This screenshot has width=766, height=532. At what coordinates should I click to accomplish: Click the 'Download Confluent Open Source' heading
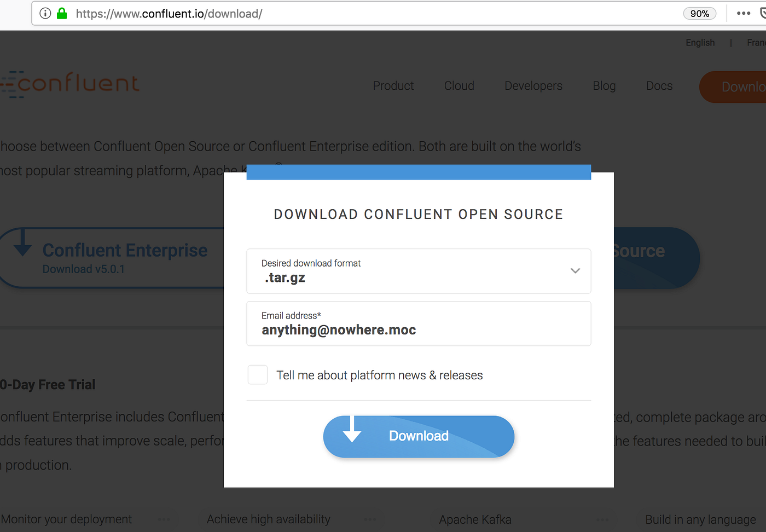(419, 214)
